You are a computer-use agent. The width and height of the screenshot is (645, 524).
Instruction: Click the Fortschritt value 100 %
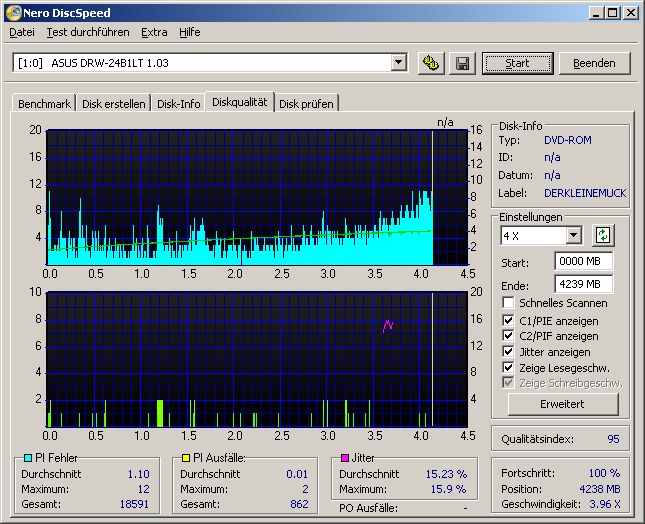coord(604,473)
